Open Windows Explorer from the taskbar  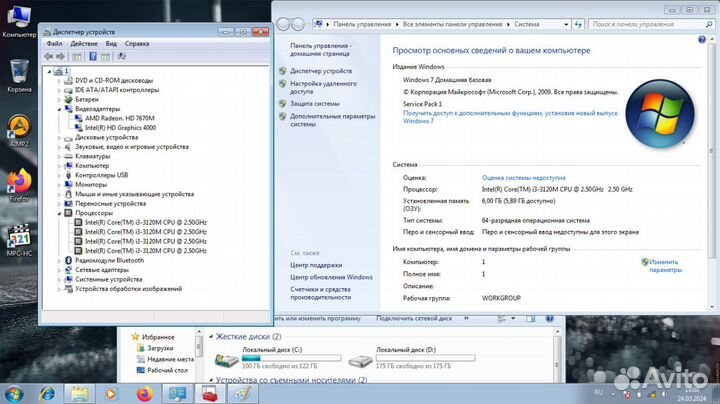(79, 394)
